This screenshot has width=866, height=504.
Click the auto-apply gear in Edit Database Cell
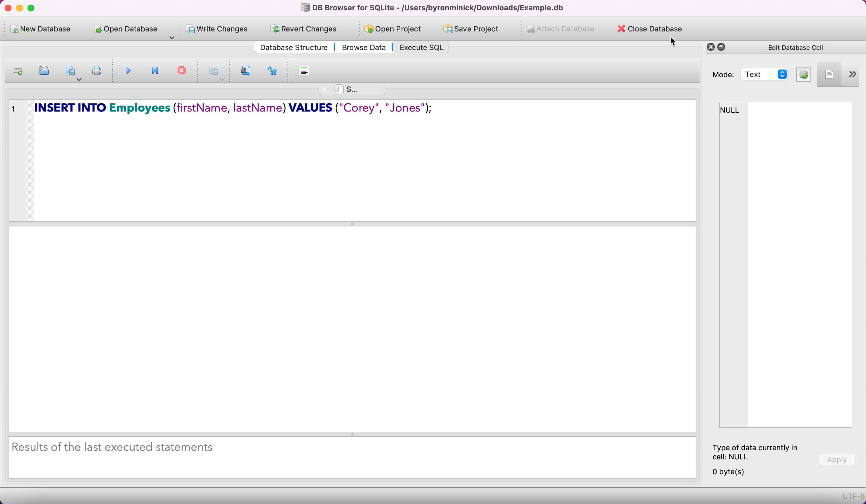coord(804,74)
